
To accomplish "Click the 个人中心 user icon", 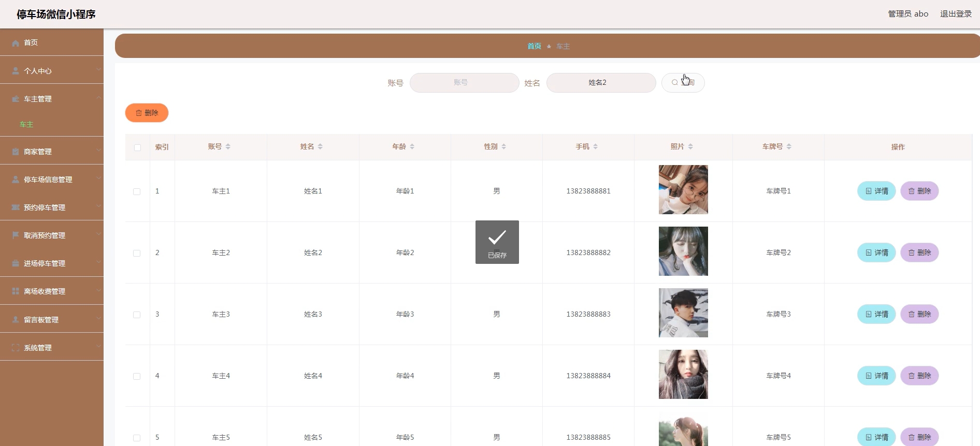I will (16, 71).
